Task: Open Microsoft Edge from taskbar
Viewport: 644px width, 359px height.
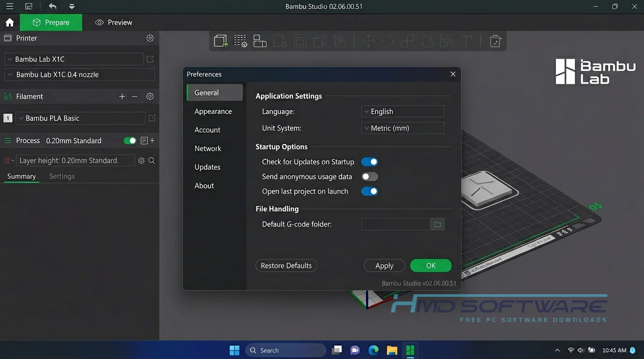Action: (x=373, y=350)
